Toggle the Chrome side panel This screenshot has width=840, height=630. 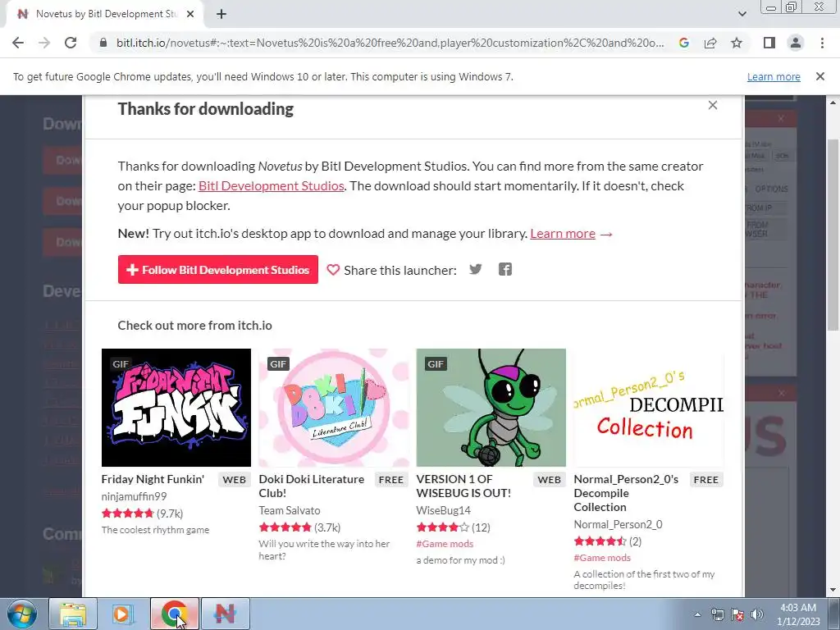tap(769, 43)
